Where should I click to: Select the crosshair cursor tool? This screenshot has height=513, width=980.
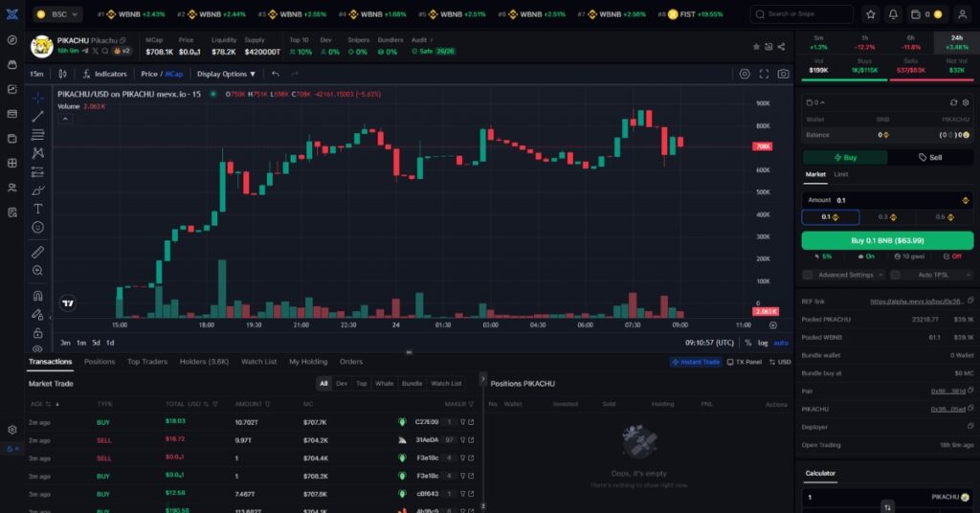37,98
